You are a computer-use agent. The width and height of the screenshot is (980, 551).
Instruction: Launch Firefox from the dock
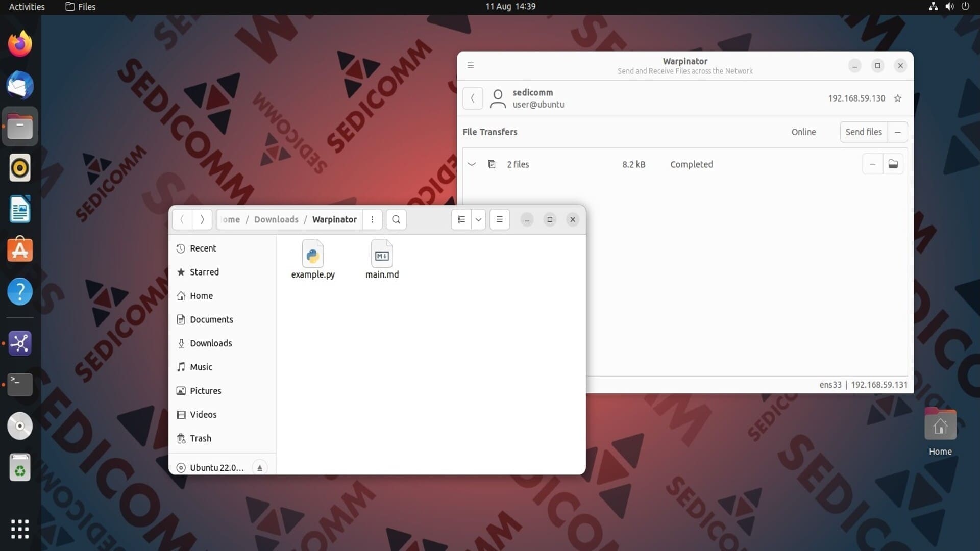pos(20,44)
